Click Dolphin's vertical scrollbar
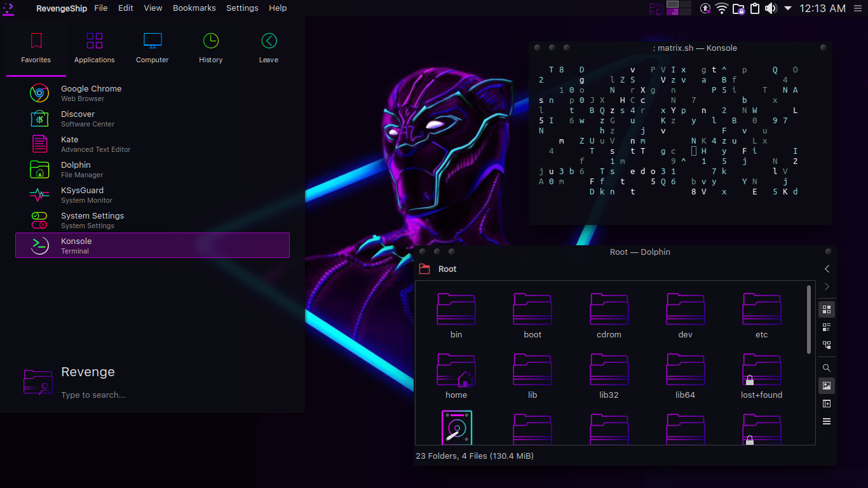The width and height of the screenshot is (868, 488). coord(809,320)
